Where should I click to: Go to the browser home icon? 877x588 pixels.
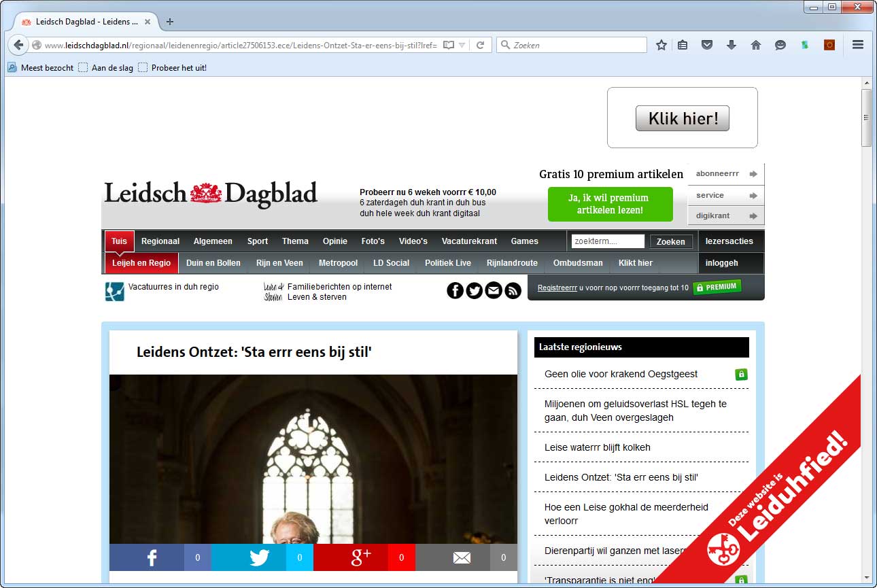pyautogui.click(x=755, y=45)
